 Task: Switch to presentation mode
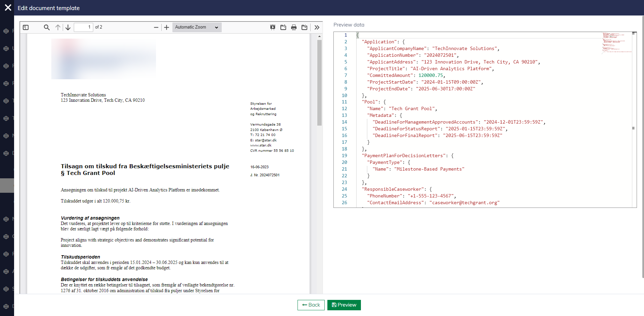273,27
